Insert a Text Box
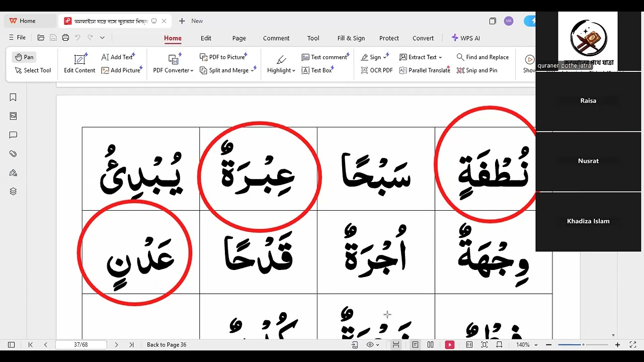644x362 pixels. point(317,70)
